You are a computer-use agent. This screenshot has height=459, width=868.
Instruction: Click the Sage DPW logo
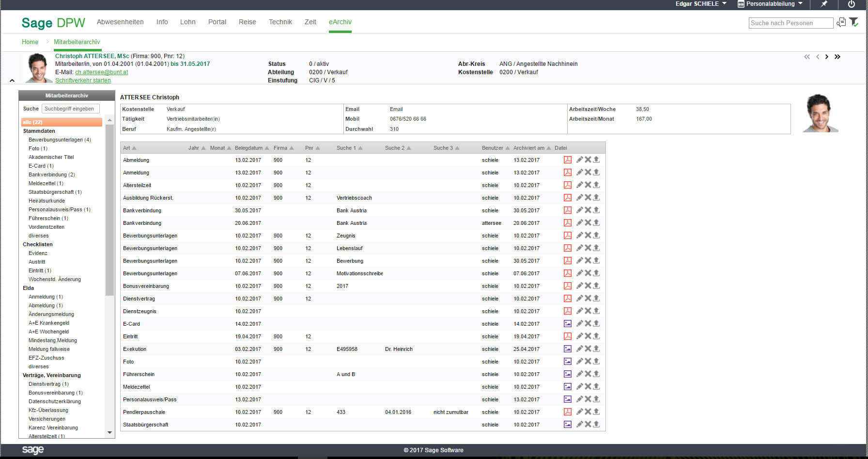(53, 23)
